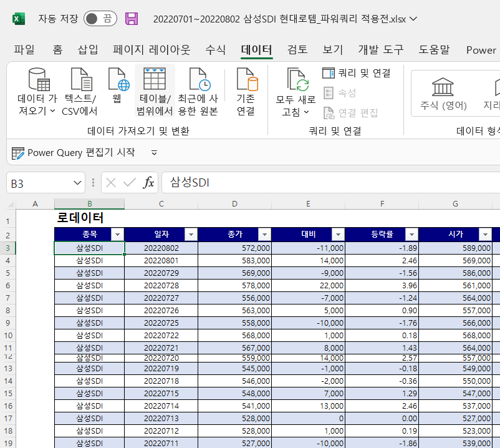Click the Excel application icon
This screenshot has height=448, width=500.
(x=19, y=19)
